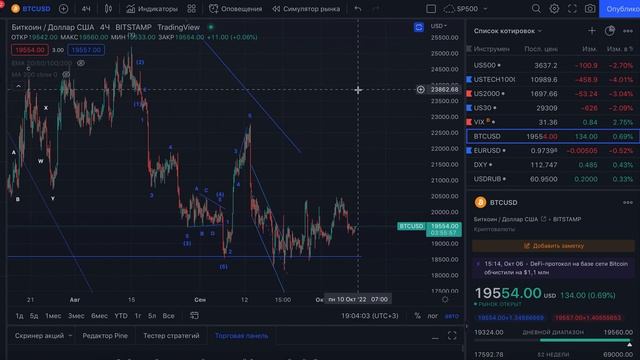Open the candlestick chart type menu
Screen dimensions: 640x360
[x=108, y=9]
